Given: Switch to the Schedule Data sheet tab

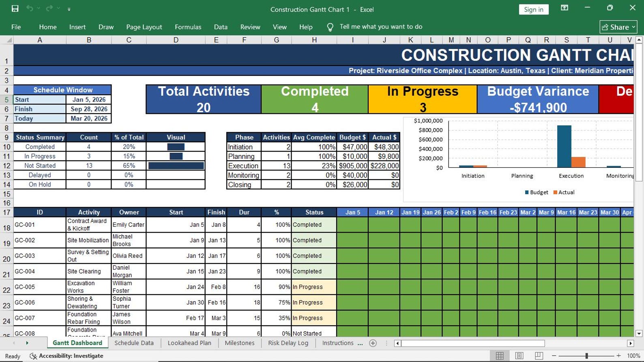Looking at the screenshot, I should (x=134, y=343).
